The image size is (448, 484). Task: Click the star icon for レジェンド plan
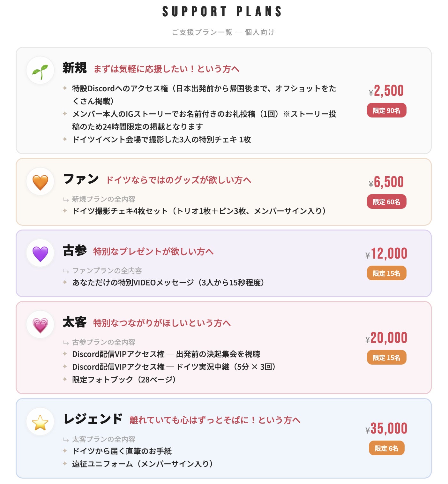(x=40, y=422)
